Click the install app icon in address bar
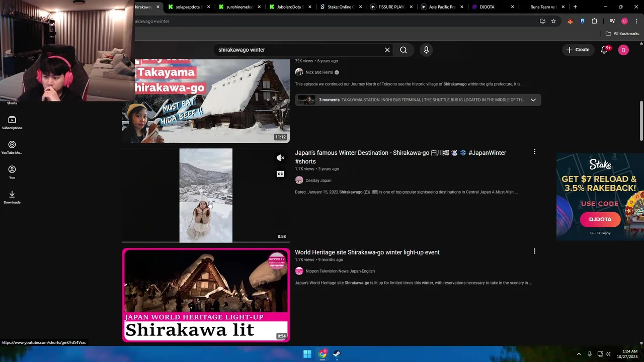644x362 pixels. click(x=542, y=21)
